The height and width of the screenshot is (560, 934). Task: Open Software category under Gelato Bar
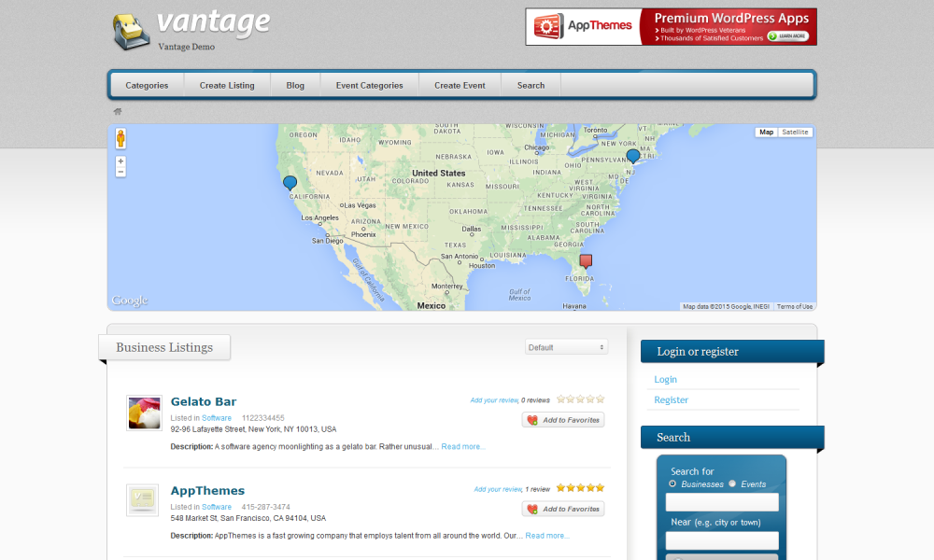pyautogui.click(x=217, y=418)
